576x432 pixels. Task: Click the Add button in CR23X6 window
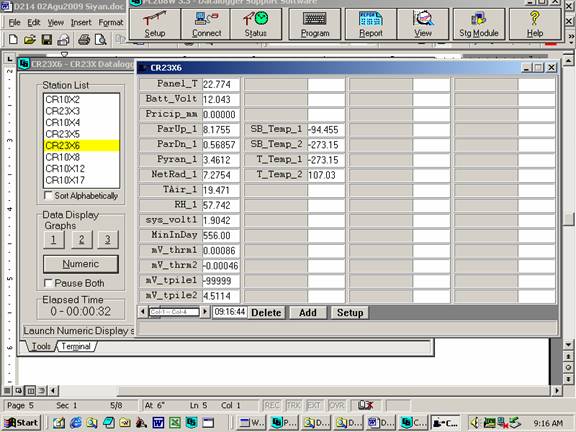click(x=307, y=313)
